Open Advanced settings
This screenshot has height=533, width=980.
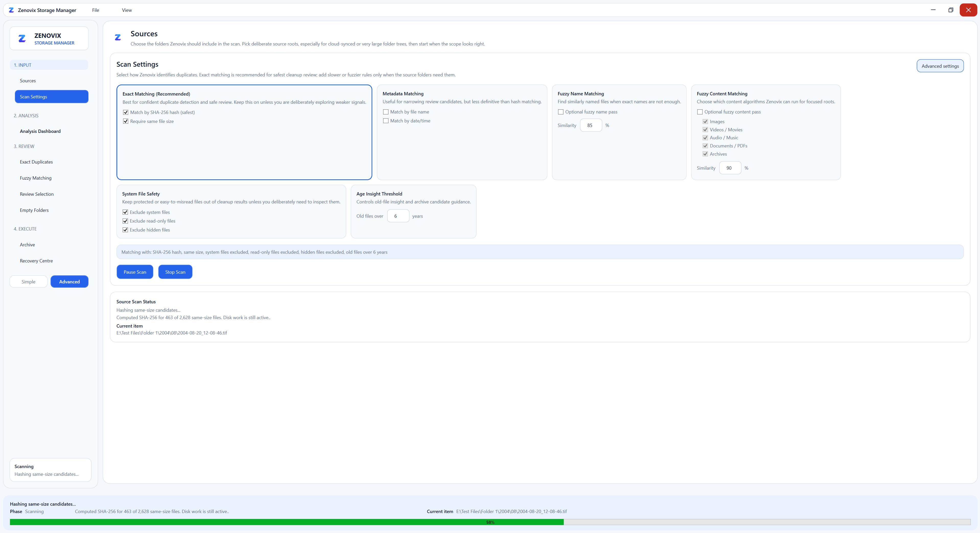(x=940, y=66)
